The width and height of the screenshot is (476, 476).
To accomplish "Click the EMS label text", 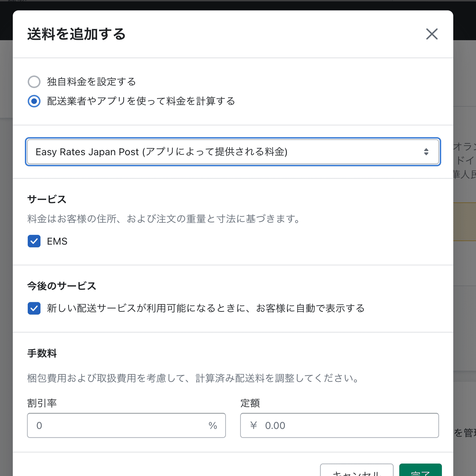I will [x=57, y=242].
